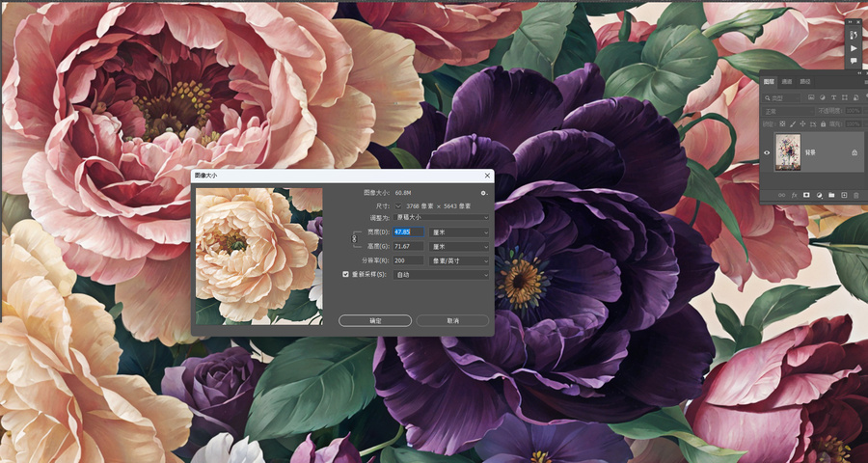
Task: Switch to the 图层 tab
Action: (769, 81)
